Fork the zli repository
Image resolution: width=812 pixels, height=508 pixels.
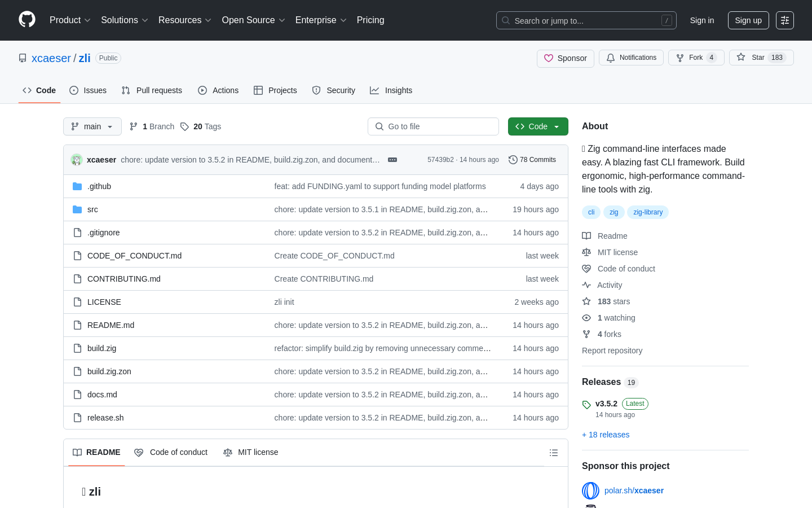coord(696,58)
